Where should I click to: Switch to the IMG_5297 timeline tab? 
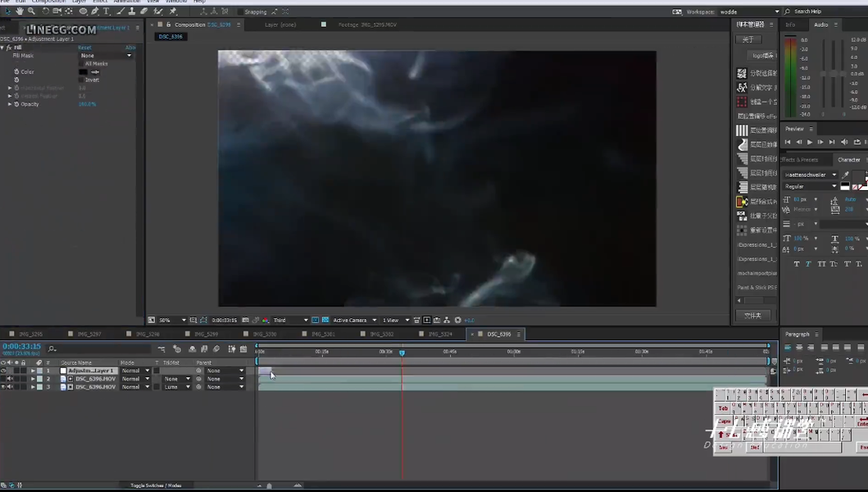(x=89, y=334)
